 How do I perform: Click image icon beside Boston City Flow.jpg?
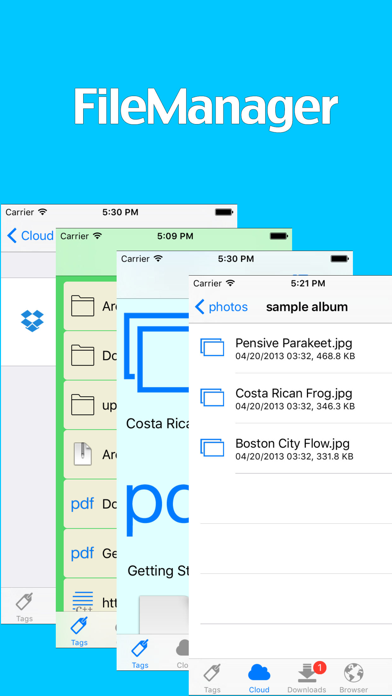(x=212, y=448)
